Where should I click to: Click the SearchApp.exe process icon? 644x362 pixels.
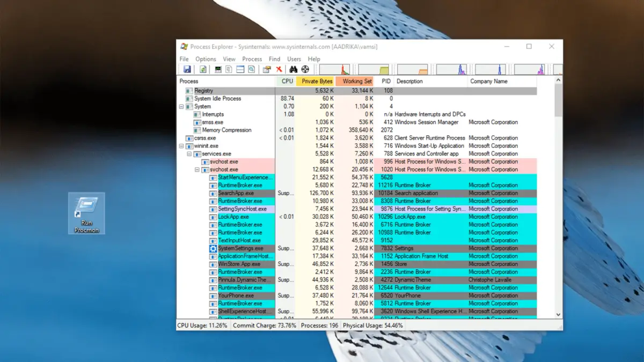213,193
